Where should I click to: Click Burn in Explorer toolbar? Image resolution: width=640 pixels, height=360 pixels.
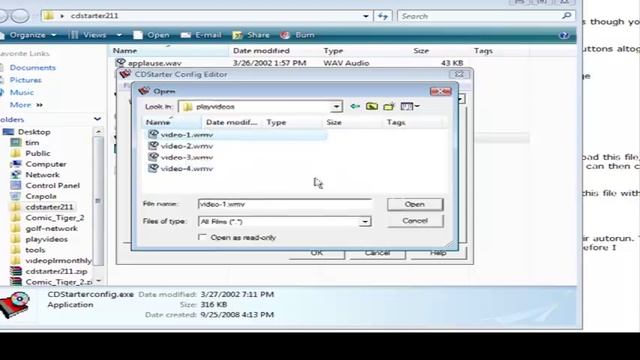click(x=298, y=35)
